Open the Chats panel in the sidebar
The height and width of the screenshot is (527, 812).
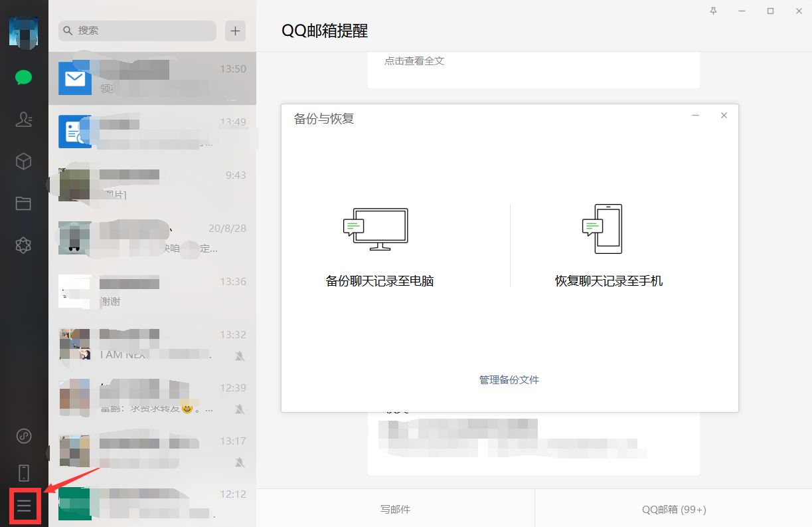pos(23,77)
